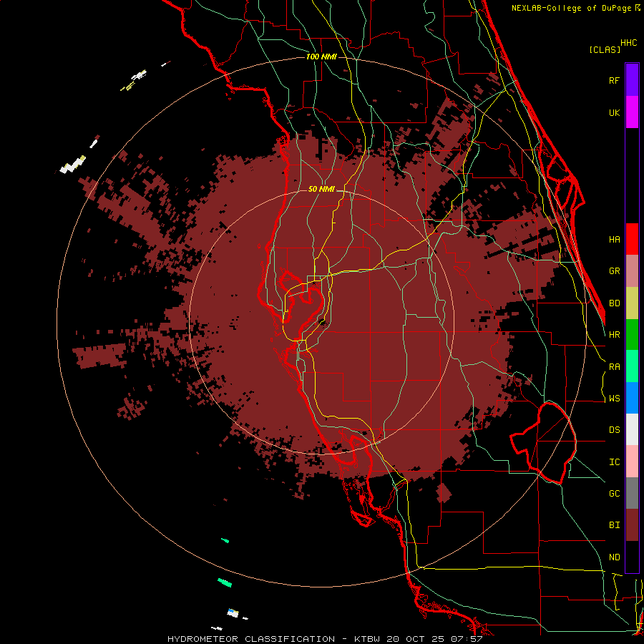644x644 pixels.
Task: Click the RF purple legend swatch
Action: 632,79
